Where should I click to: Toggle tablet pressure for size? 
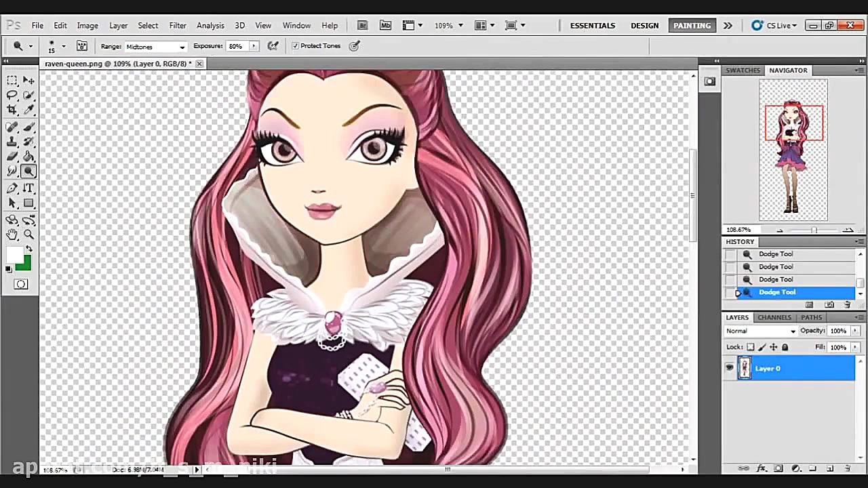click(354, 46)
